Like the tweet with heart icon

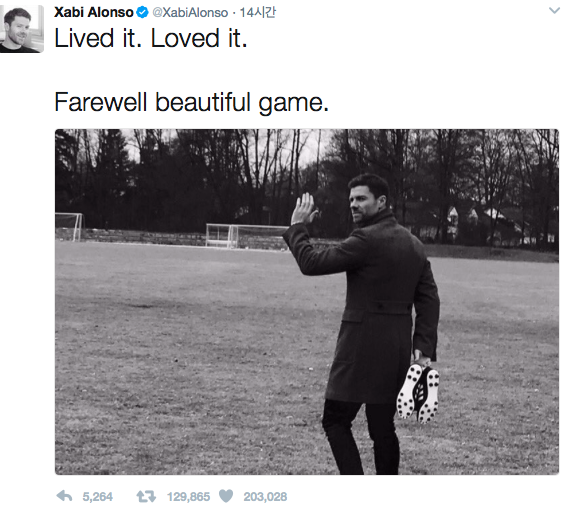[x=226, y=496]
